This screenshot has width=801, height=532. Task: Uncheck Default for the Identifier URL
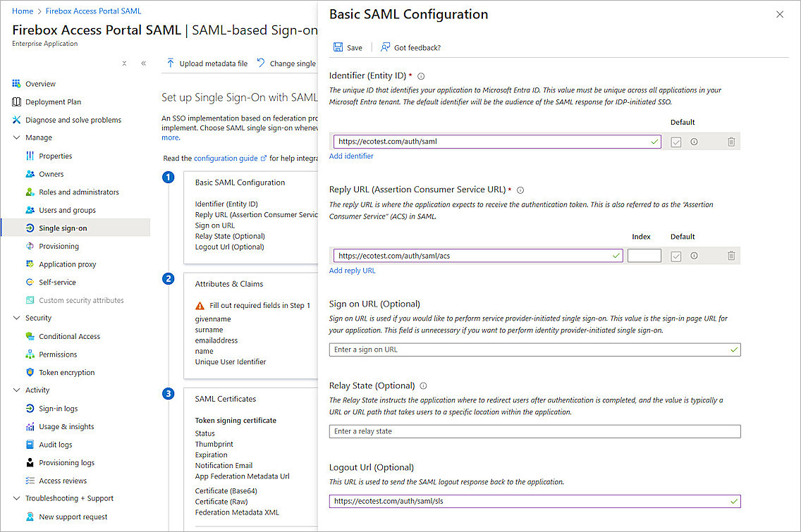point(676,141)
